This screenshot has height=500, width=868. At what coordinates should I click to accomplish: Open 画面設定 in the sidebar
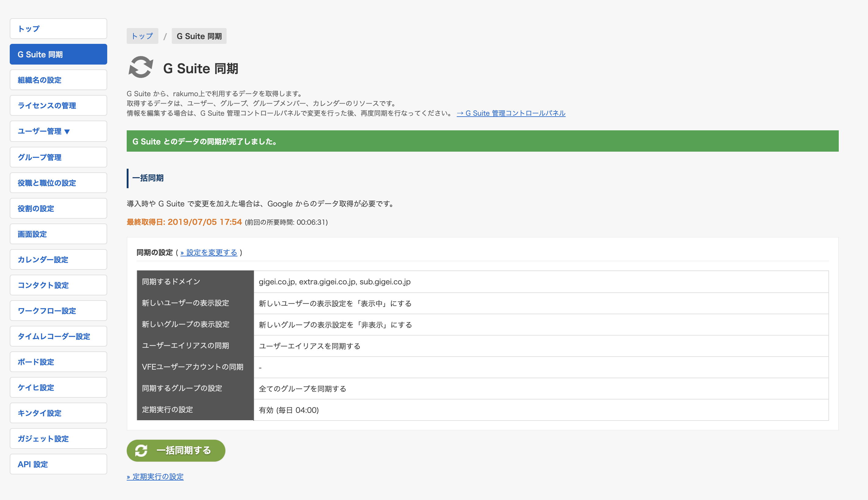(x=58, y=234)
